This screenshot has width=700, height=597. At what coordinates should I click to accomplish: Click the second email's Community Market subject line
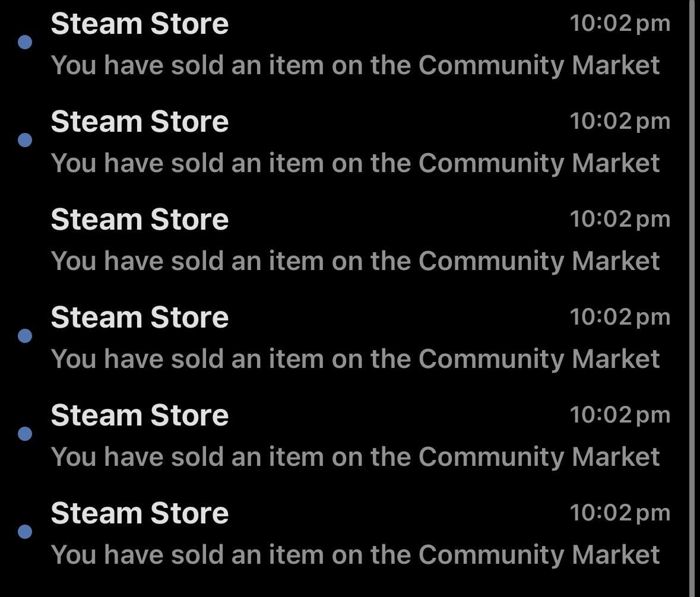355,163
